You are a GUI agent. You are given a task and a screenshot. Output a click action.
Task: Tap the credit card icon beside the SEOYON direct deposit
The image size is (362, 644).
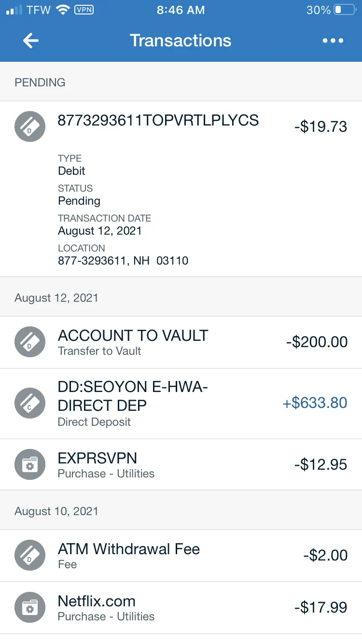pyautogui.click(x=30, y=403)
